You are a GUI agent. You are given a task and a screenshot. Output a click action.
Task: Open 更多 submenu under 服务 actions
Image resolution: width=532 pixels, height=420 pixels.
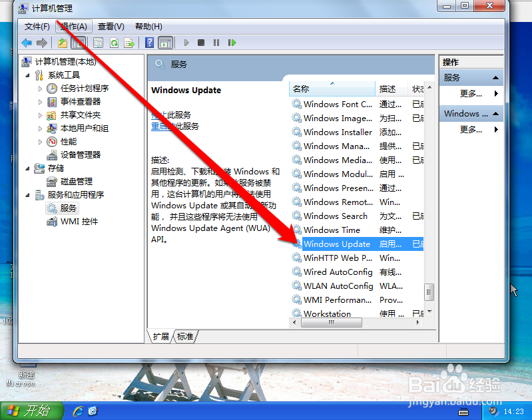(x=471, y=94)
